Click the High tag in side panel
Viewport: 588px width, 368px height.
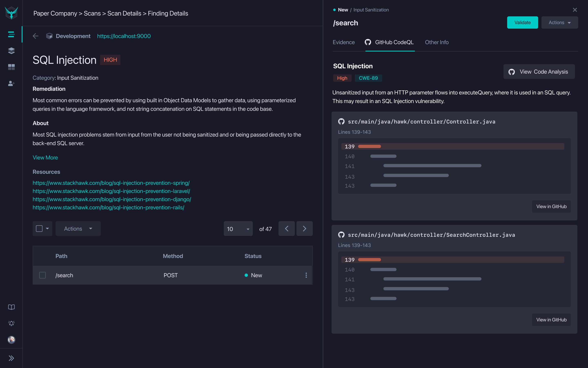342,78
